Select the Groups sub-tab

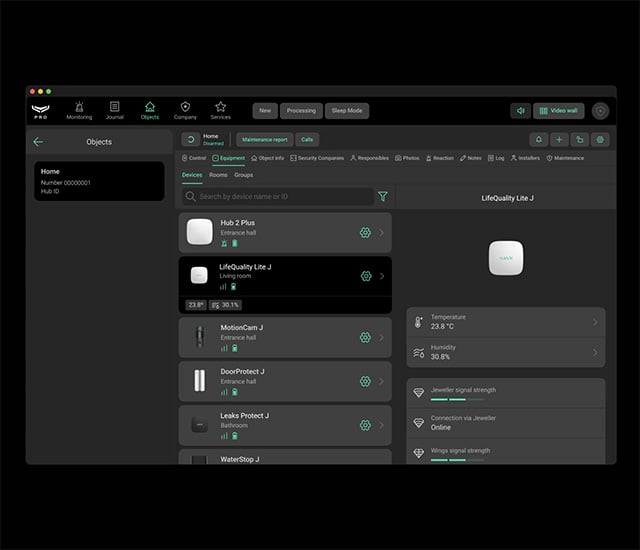tap(244, 175)
